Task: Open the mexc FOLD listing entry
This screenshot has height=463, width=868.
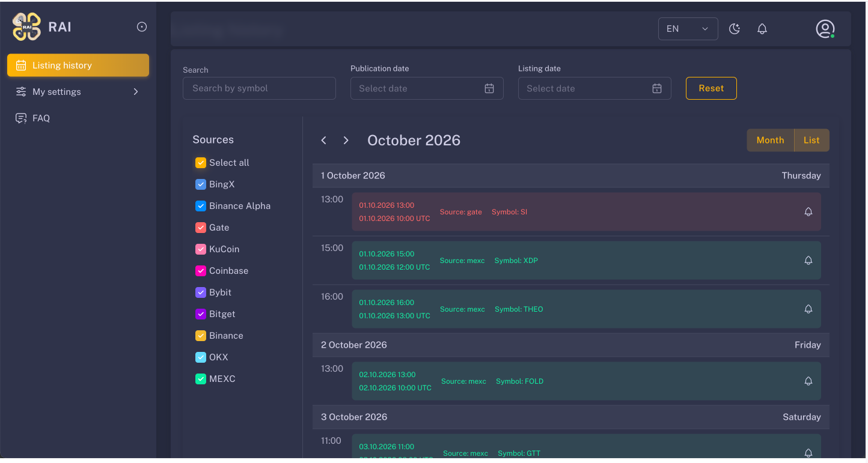Action: pyautogui.click(x=587, y=381)
